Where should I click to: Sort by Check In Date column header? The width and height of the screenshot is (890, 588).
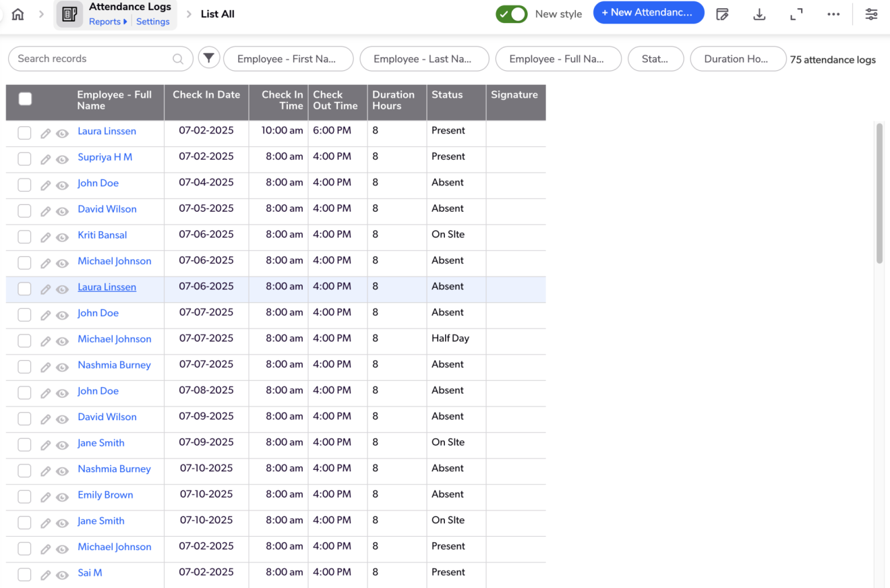(x=206, y=95)
